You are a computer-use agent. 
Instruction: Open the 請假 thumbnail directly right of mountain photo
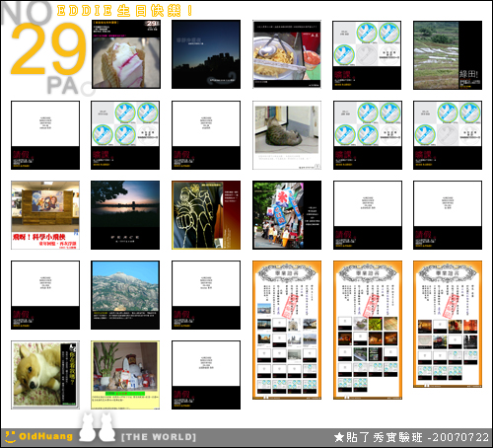(206, 295)
